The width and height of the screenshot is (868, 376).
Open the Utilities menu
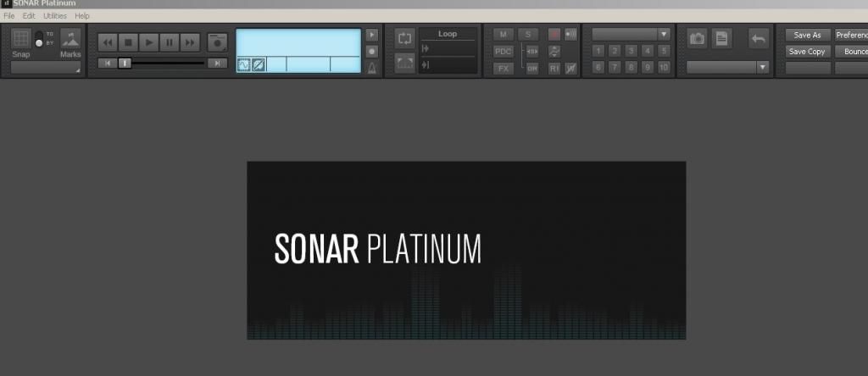(55, 16)
